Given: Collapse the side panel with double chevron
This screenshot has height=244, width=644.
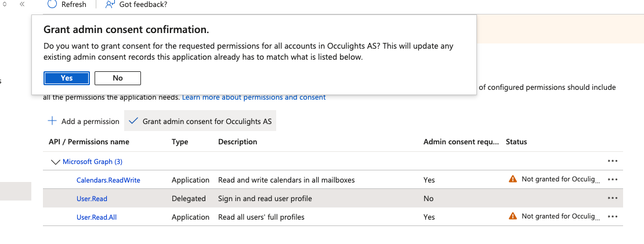Looking at the screenshot, I should [22, 3].
